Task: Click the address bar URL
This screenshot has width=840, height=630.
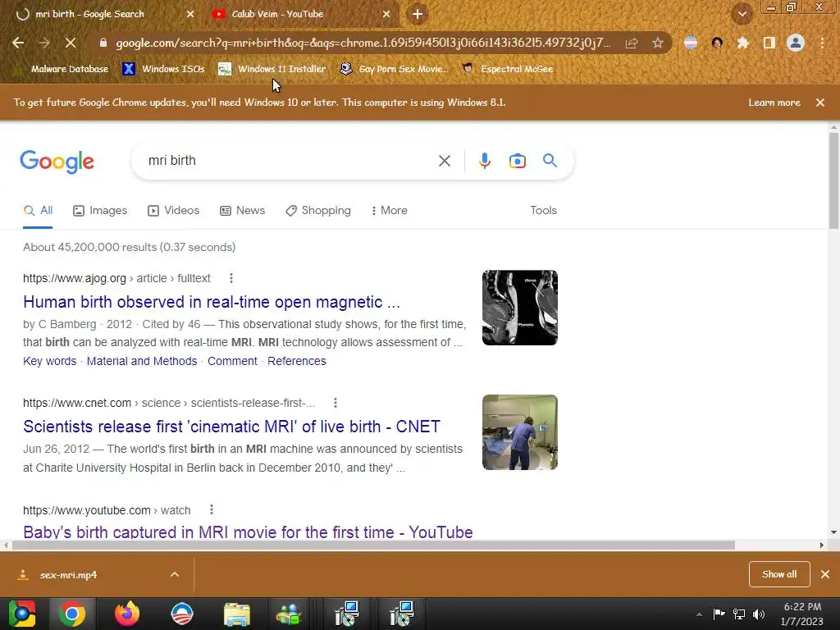Action: [363, 43]
